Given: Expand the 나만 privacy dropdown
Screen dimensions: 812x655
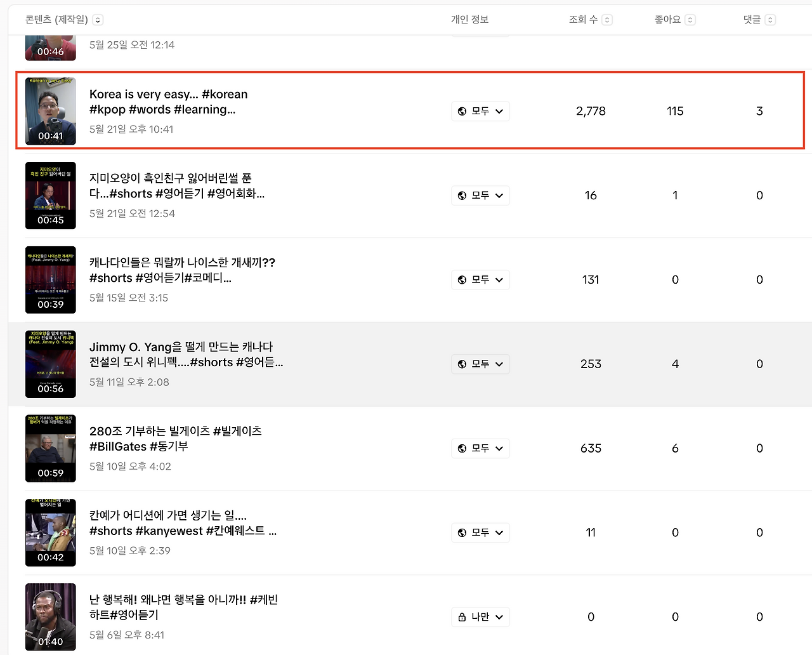Looking at the screenshot, I should 480,617.
